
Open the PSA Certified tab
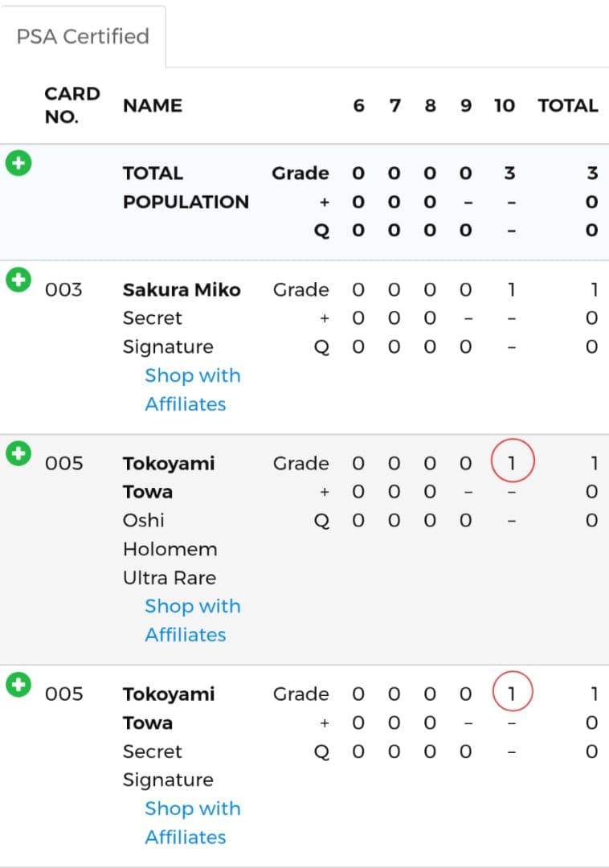tap(83, 37)
